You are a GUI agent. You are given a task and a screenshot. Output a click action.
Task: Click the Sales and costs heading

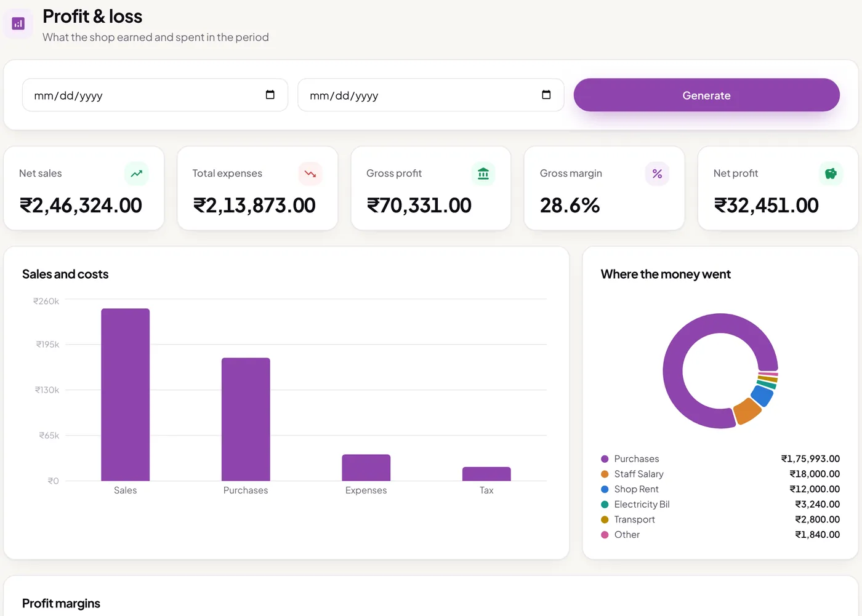pos(65,274)
